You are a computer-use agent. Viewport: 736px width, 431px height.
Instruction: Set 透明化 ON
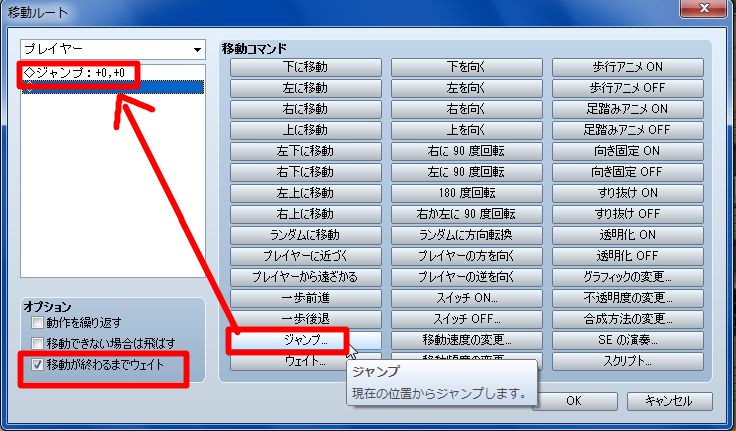pyautogui.click(x=628, y=235)
